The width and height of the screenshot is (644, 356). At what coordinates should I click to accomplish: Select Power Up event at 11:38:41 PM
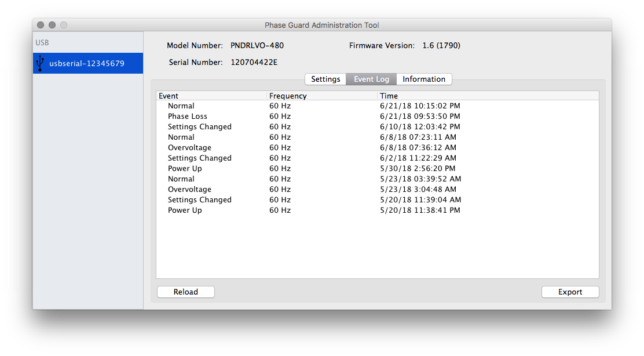378,210
